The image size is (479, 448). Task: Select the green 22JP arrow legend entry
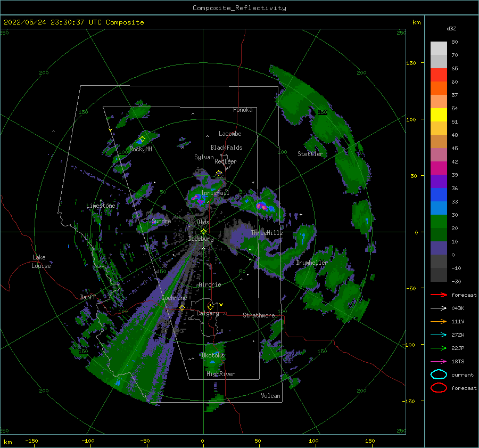(x=439, y=348)
